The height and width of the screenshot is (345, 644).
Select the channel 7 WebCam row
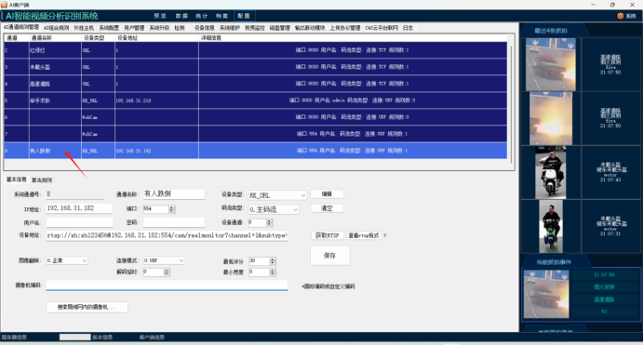tap(256, 134)
